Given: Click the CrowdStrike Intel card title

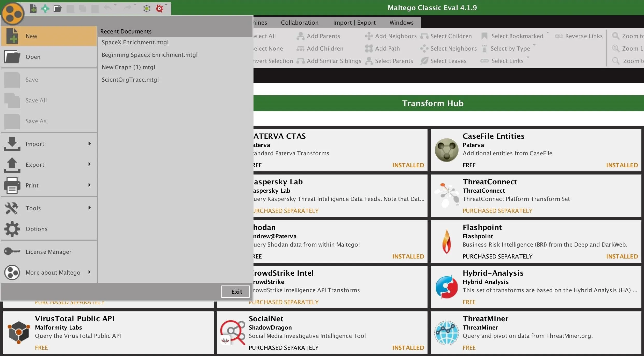Looking at the screenshot, I should pyautogui.click(x=283, y=273).
